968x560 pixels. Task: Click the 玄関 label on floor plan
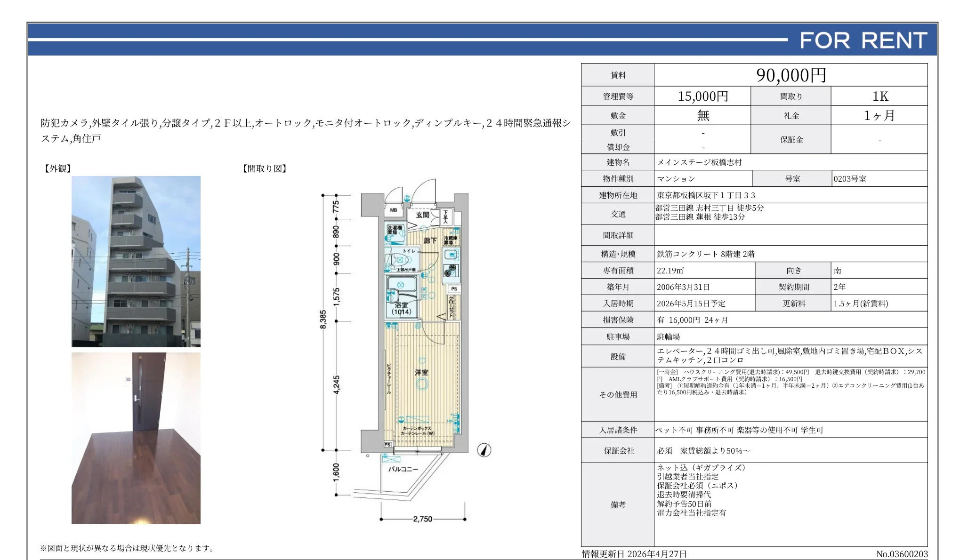tap(422, 215)
